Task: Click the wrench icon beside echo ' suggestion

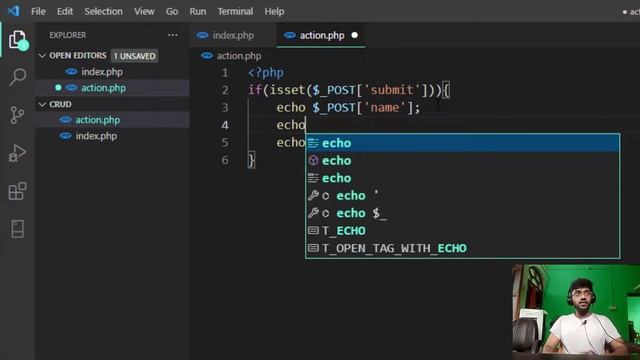Action: tap(313, 196)
